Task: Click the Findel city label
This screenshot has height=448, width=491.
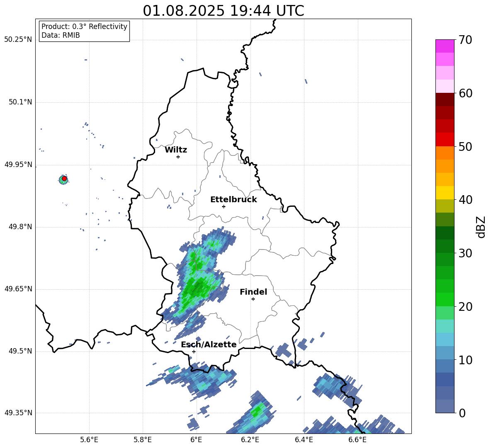Action: (253, 292)
